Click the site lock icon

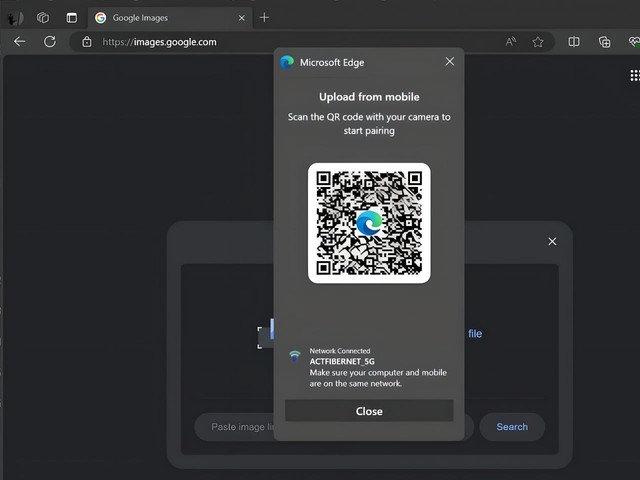point(87,42)
